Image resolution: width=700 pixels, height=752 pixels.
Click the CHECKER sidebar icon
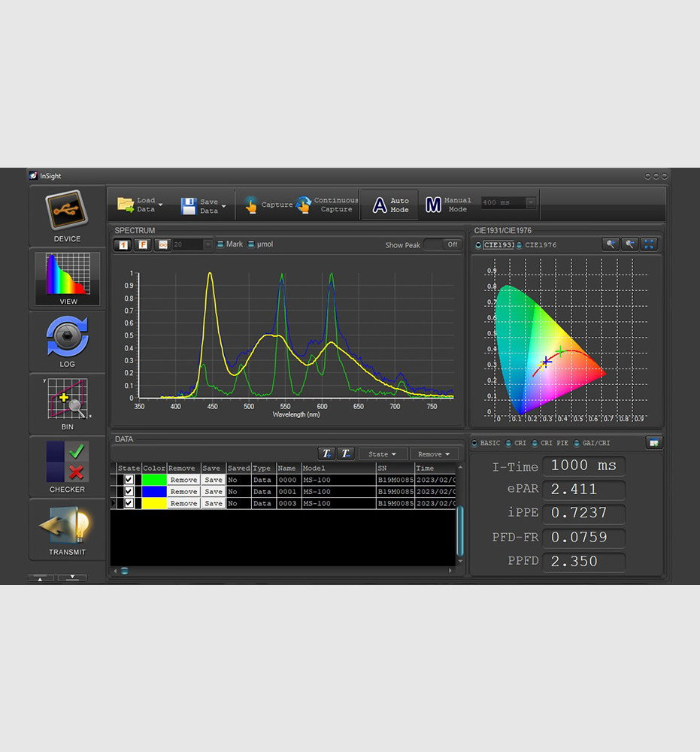pyautogui.click(x=67, y=466)
